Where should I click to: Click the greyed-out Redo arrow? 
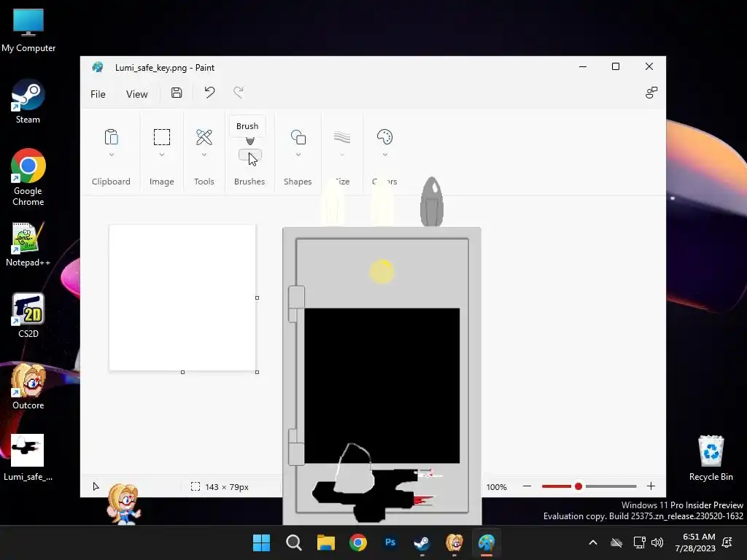(x=239, y=93)
